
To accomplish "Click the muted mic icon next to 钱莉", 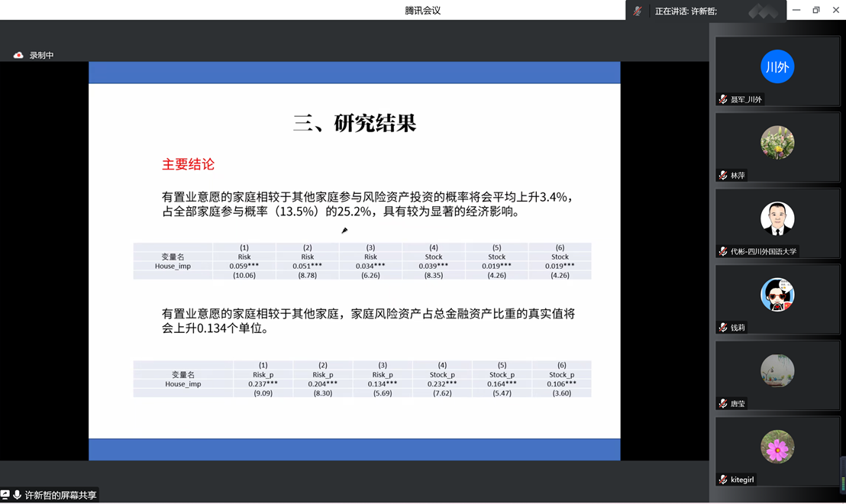I will point(723,328).
